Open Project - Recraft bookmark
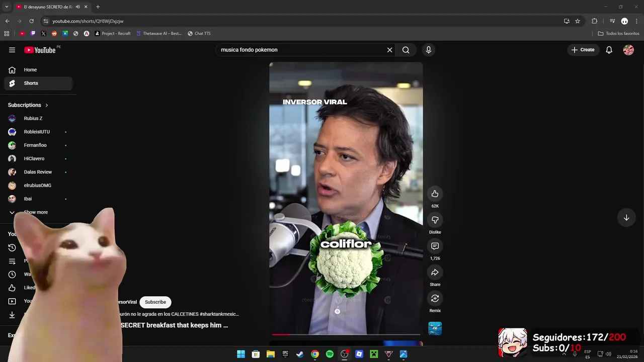The height and width of the screenshot is (362, 644). (113, 34)
